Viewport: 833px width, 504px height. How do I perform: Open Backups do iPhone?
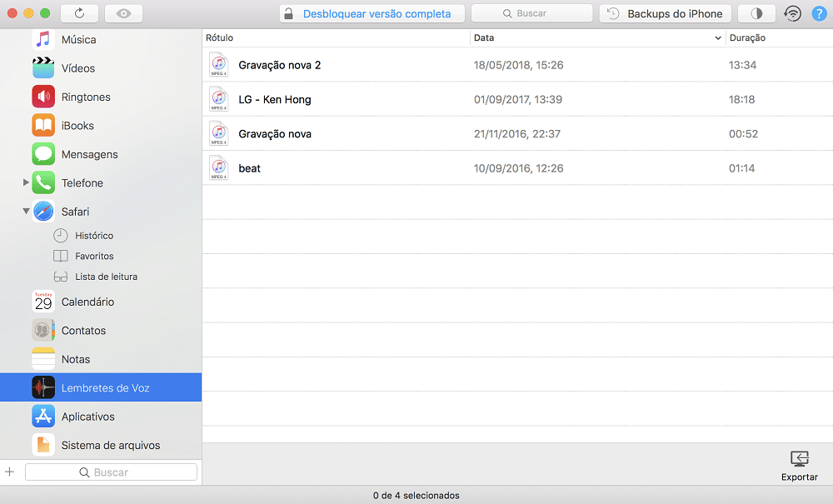point(665,13)
